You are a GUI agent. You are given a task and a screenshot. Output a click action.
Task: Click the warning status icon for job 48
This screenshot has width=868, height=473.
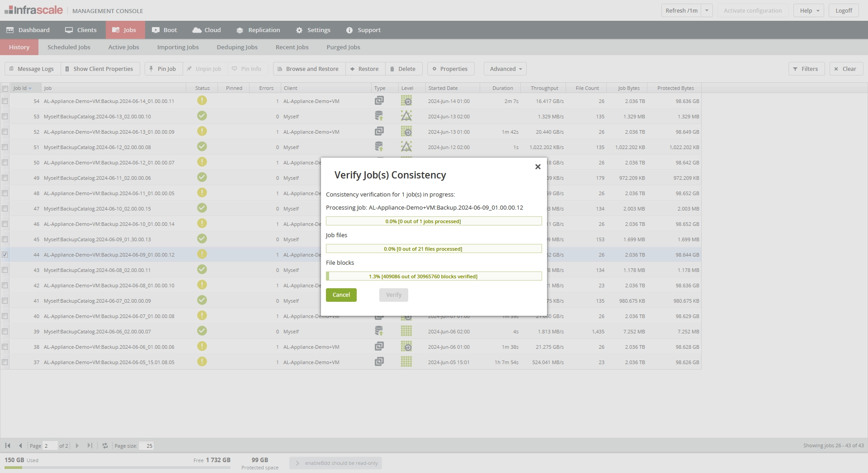(202, 193)
